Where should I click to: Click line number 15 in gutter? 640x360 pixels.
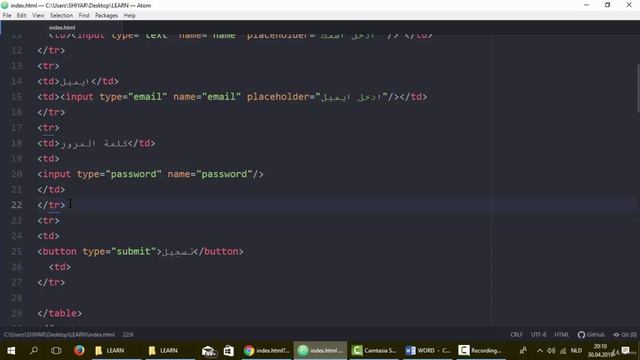[x=17, y=97]
